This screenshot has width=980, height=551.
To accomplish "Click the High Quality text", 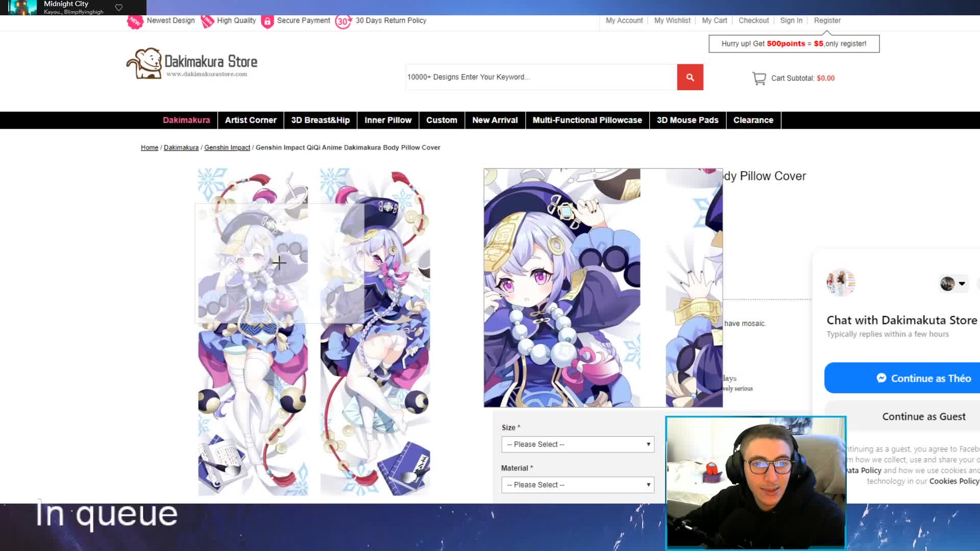I will (x=236, y=20).
